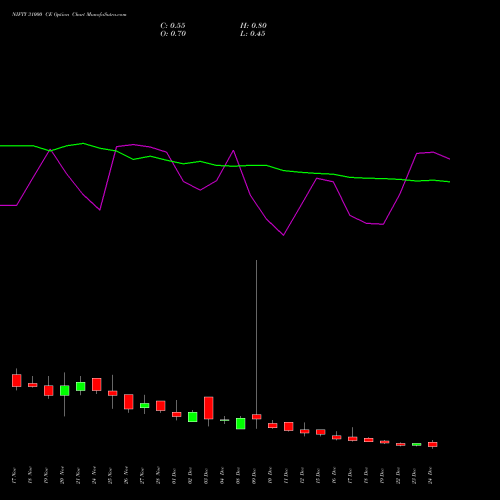Click the '17 Nov' date axis label
This screenshot has width=500, height=500.
pyautogui.click(x=14, y=476)
